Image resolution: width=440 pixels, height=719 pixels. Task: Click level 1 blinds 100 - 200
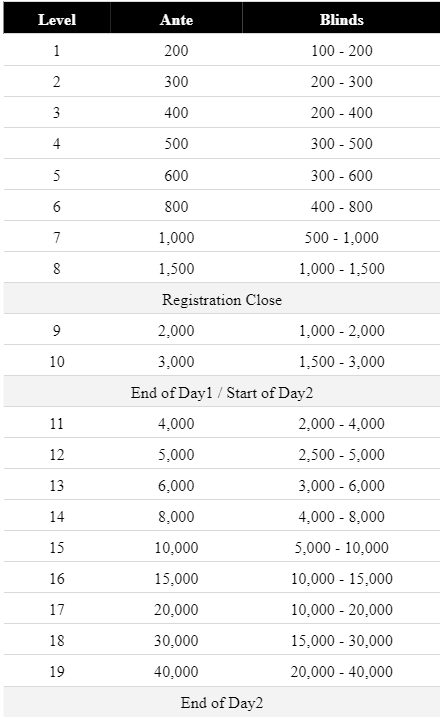click(341, 50)
